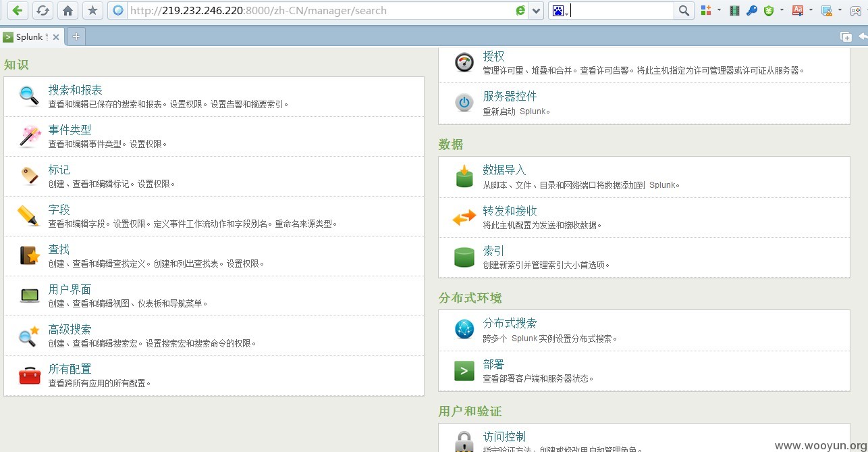Open the address bar history dropdown

(537, 10)
